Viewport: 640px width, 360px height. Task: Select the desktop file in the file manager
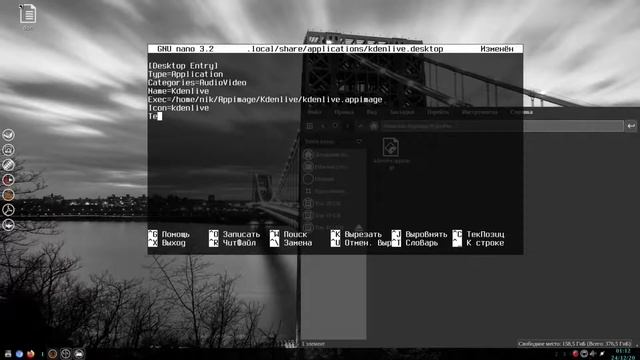(x=391, y=153)
